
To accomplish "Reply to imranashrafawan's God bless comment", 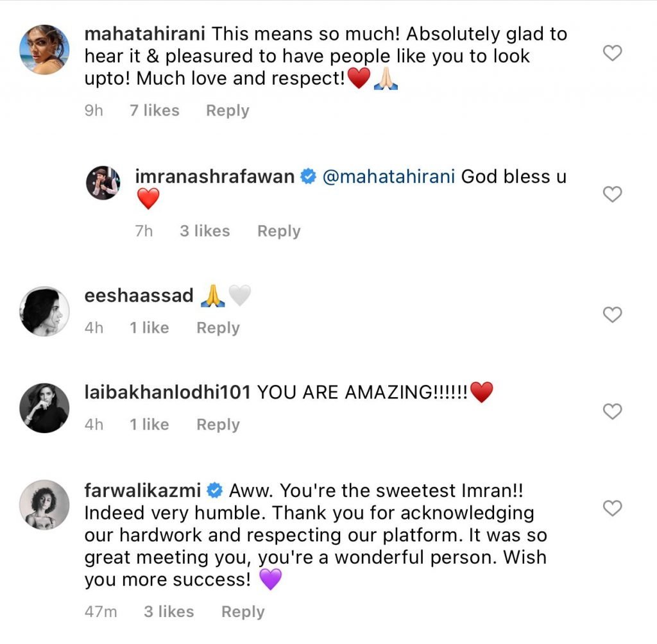I will pyautogui.click(x=278, y=232).
